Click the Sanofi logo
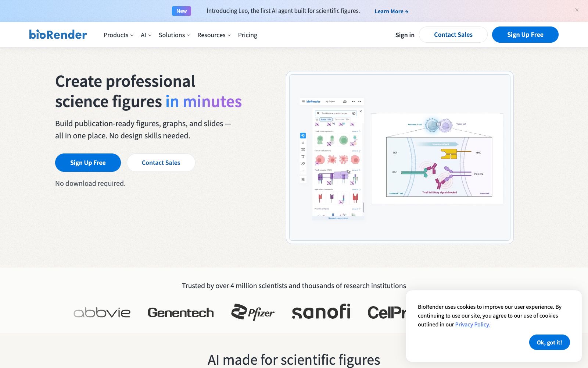This screenshot has height=368, width=588. tap(321, 312)
